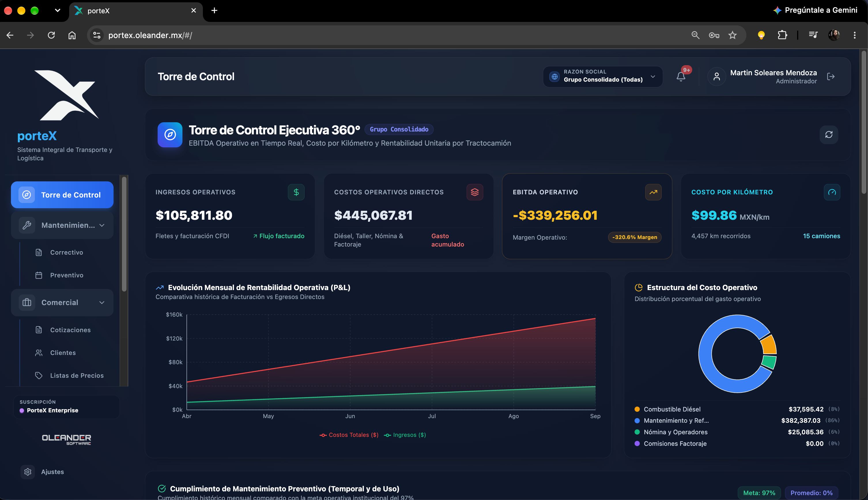This screenshot has width=868, height=500.
Task: Click the gauge icon on Costo por Kilómetro
Action: tap(832, 192)
